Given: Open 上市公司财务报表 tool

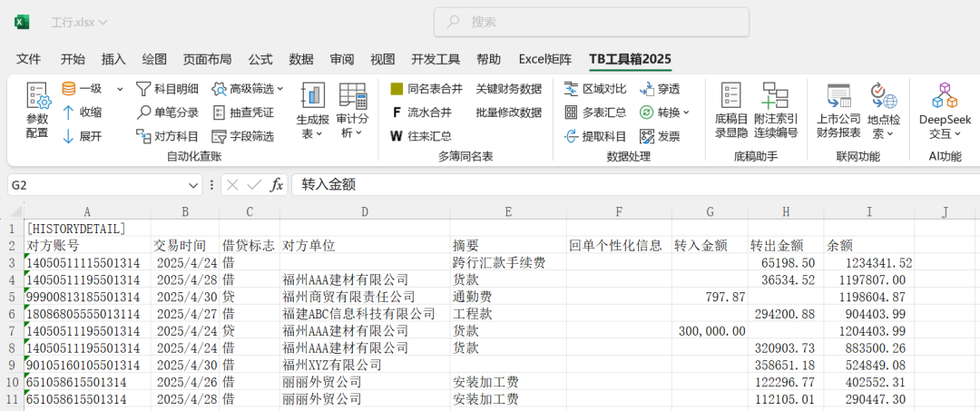Looking at the screenshot, I should [x=838, y=111].
